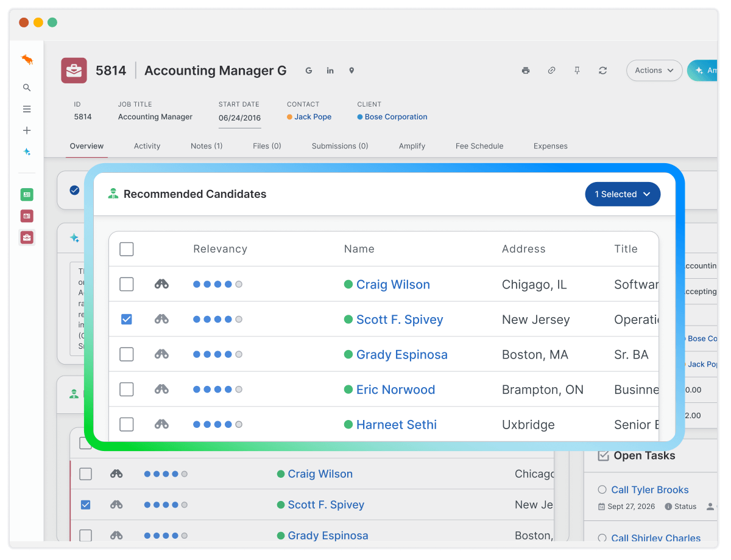Click the sidebar AI sparkle icon
The width and height of the screenshot is (731, 560).
tap(27, 152)
